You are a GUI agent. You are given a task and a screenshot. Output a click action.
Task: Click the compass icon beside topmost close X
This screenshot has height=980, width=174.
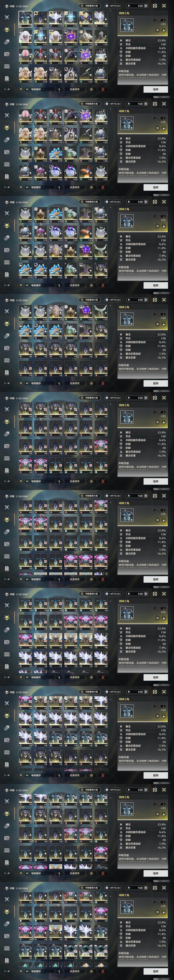[x=155, y=6]
